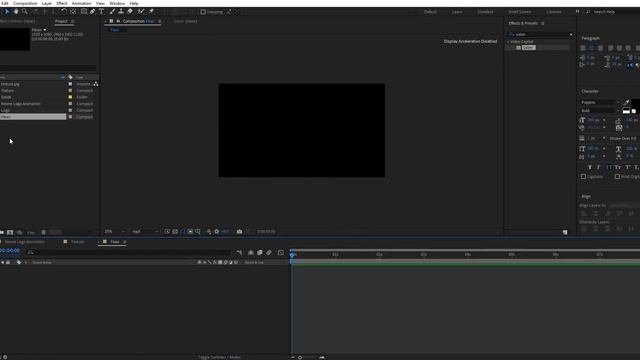Select the Pen tool

pyautogui.click(x=93, y=12)
